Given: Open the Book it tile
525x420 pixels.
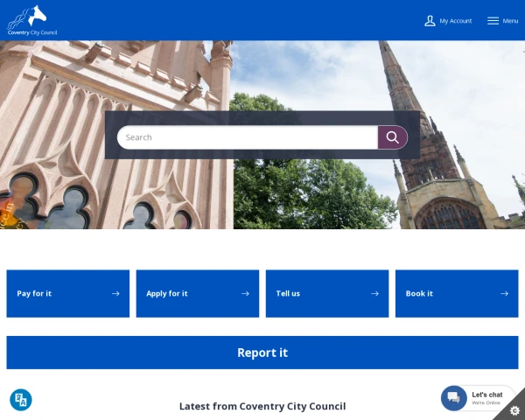Looking at the screenshot, I should tap(457, 293).
